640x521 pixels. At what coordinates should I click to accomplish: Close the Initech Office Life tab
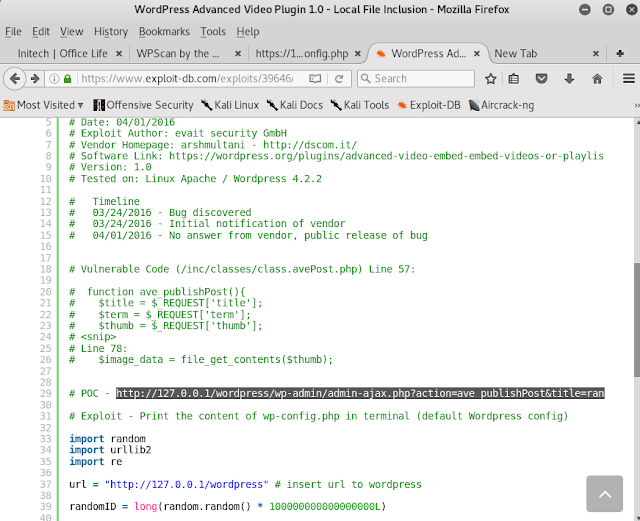119,53
